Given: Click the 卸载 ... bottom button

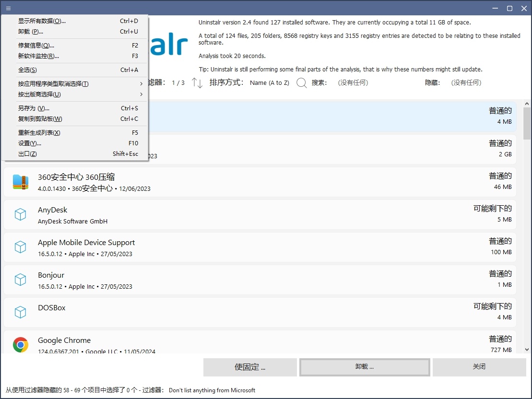Looking at the screenshot, I should [365, 367].
